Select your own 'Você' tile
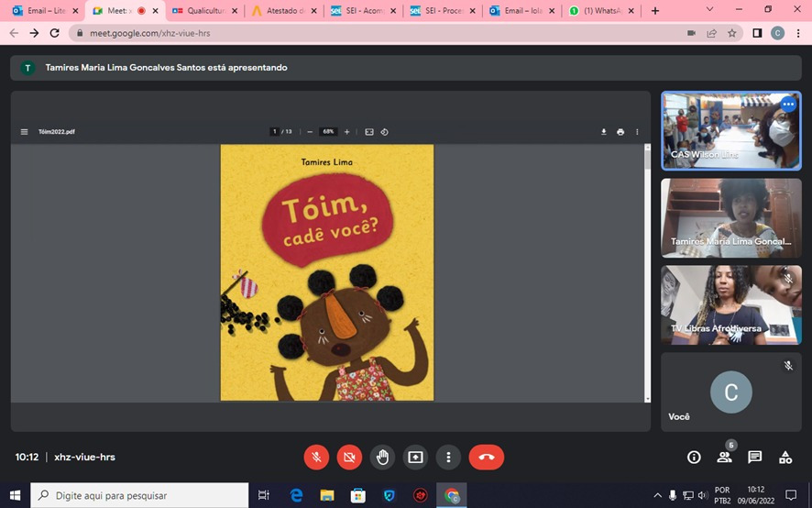Viewport: 812px width, 508px height. (x=730, y=392)
